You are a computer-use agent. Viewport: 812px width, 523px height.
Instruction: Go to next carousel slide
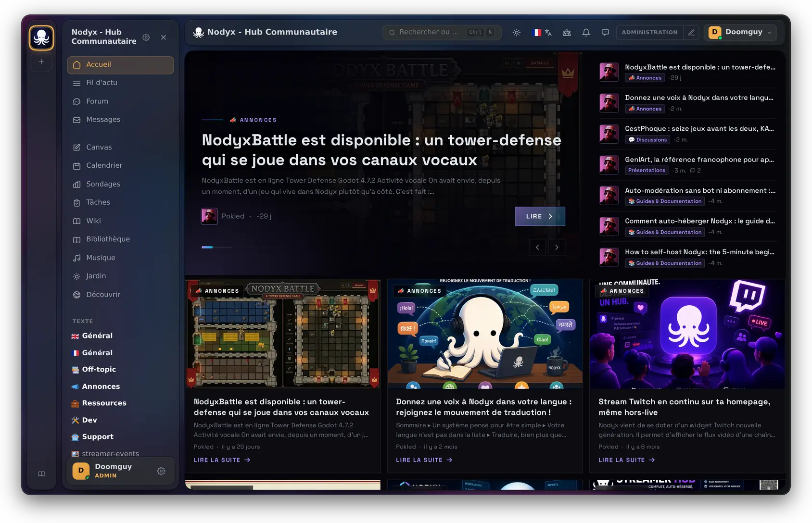(557, 248)
